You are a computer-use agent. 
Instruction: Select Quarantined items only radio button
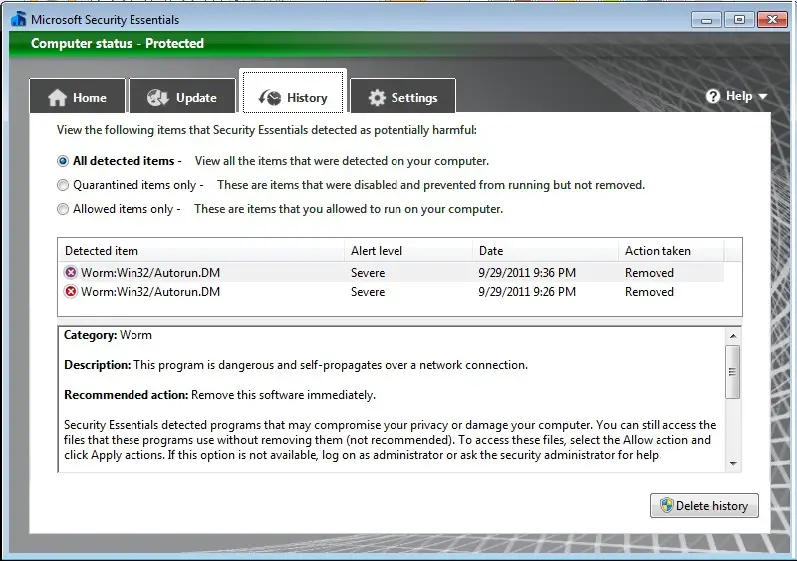point(63,185)
